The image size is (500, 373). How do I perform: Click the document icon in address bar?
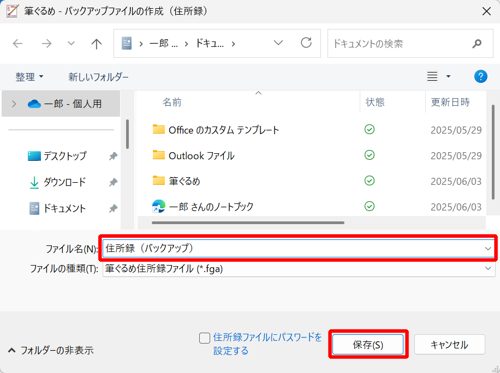[x=126, y=43]
